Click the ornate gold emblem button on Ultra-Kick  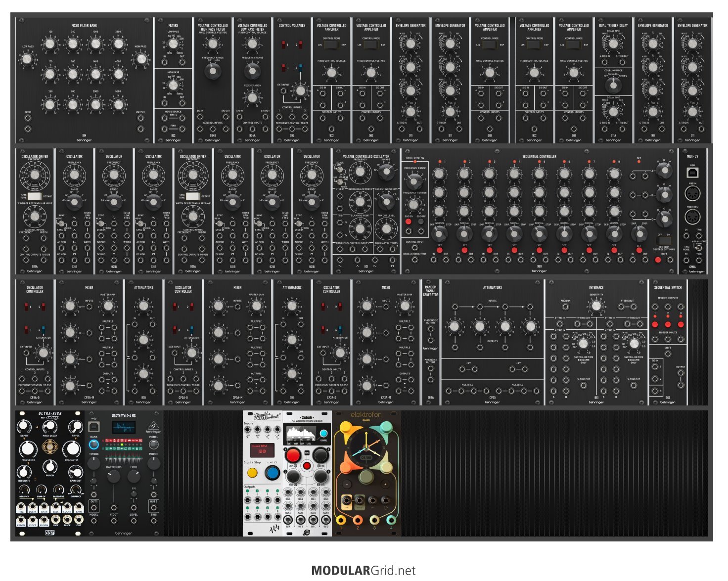point(50,447)
